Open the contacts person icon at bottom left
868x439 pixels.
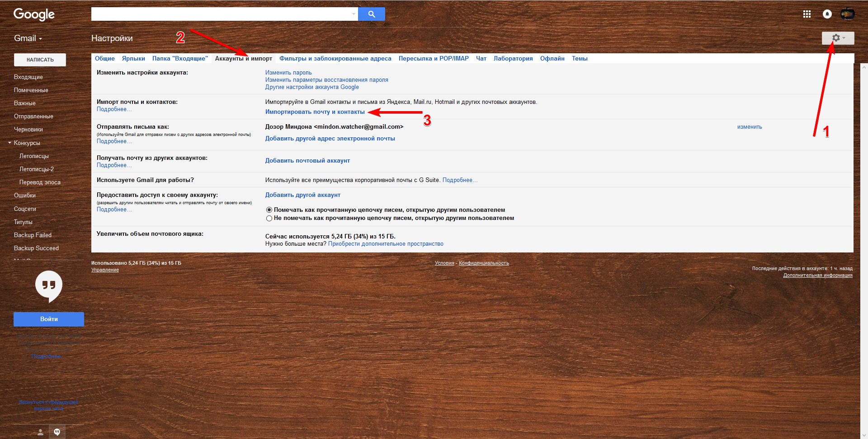[40, 432]
